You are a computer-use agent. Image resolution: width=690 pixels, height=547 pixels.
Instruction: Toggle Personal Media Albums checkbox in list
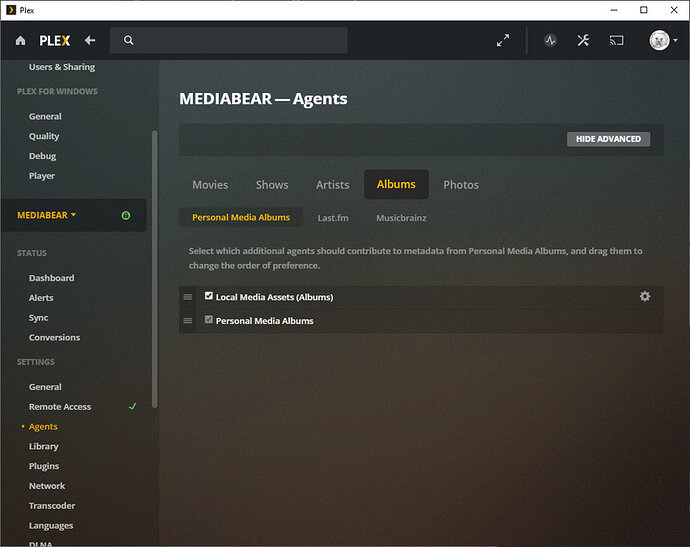[x=209, y=319]
